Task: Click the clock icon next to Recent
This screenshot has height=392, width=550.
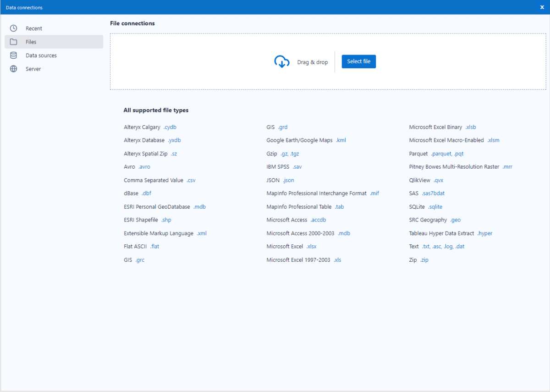Action: pyautogui.click(x=13, y=28)
